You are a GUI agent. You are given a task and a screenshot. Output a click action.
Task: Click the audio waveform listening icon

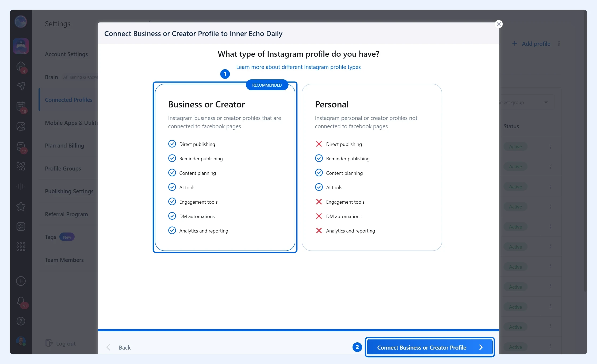21,186
